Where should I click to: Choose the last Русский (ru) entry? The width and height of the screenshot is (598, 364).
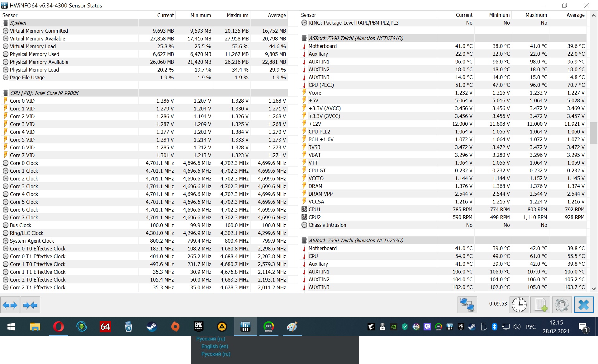pyautogui.click(x=216, y=354)
